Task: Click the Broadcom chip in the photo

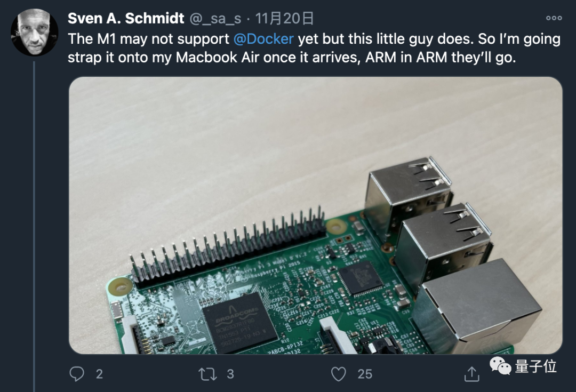Action: (x=239, y=323)
